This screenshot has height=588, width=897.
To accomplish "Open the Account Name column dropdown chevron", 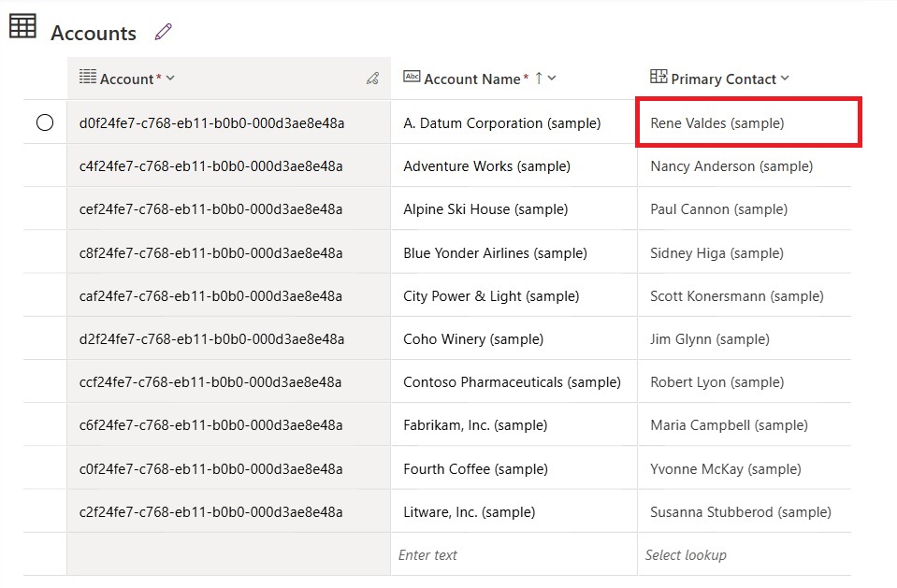I will 552,78.
